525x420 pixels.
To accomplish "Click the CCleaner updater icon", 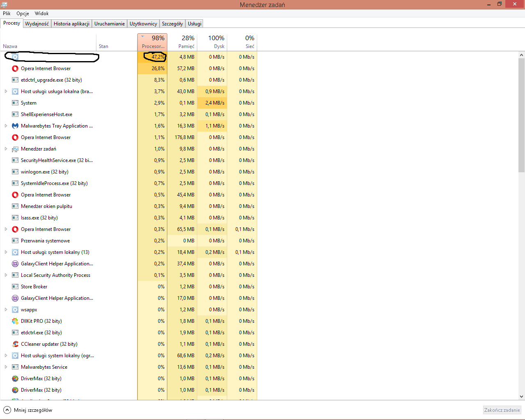I will (x=15, y=344).
